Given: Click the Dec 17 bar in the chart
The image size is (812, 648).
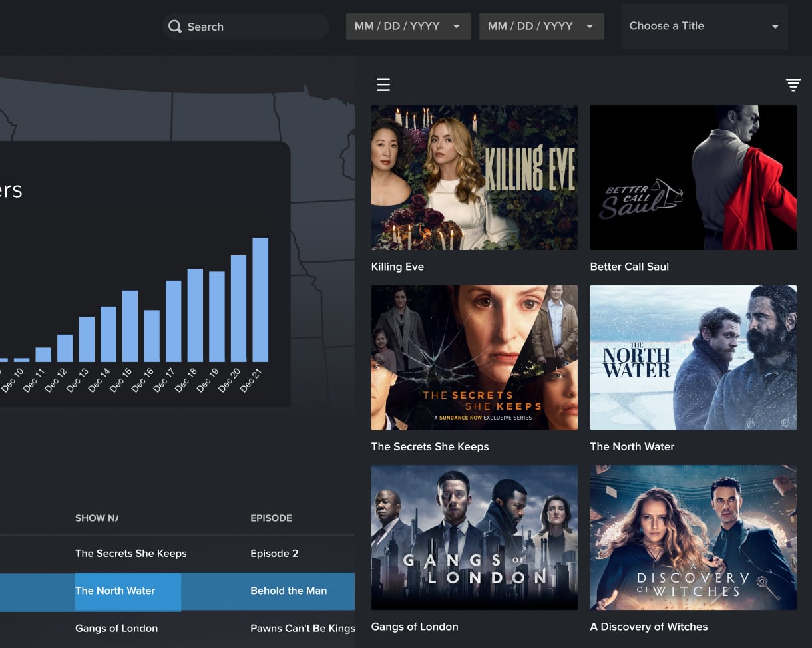Looking at the screenshot, I should click(x=174, y=321).
